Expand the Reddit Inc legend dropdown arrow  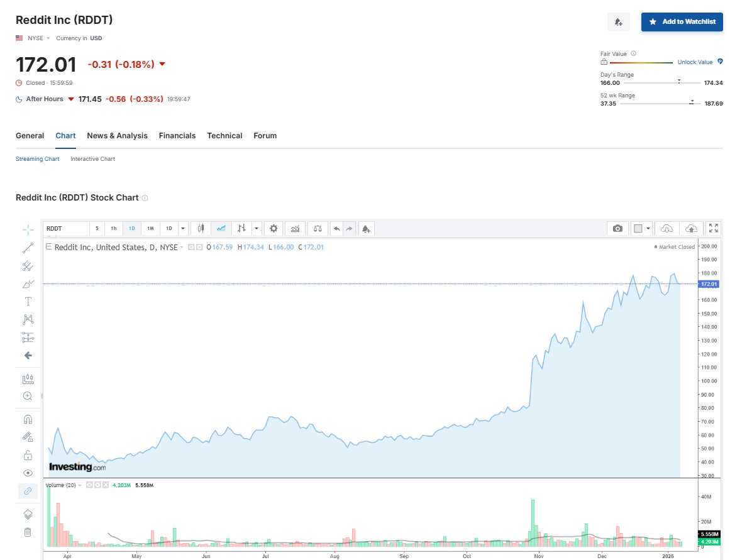pyautogui.click(x=182, y=247)
